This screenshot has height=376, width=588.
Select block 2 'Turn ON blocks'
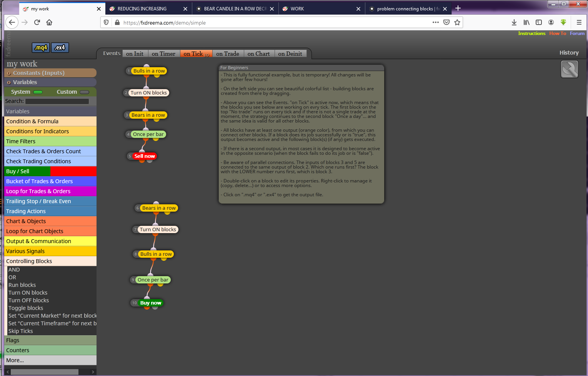148,93
